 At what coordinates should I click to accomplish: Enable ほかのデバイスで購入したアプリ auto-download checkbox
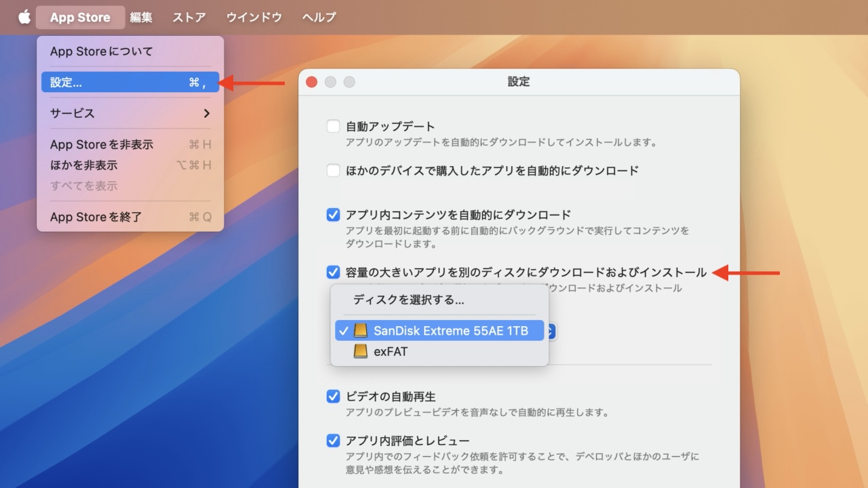pos(333,171)
